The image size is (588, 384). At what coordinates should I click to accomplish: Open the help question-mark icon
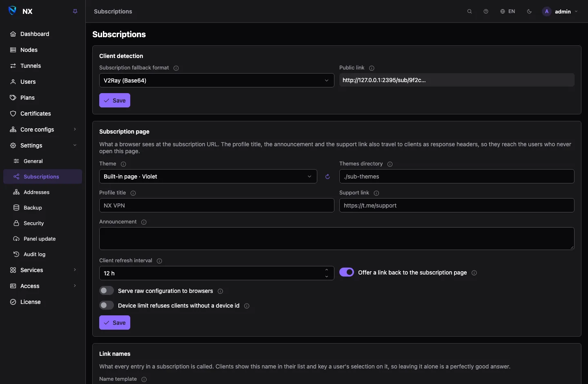pyautogui.click(x=486, y=11)
